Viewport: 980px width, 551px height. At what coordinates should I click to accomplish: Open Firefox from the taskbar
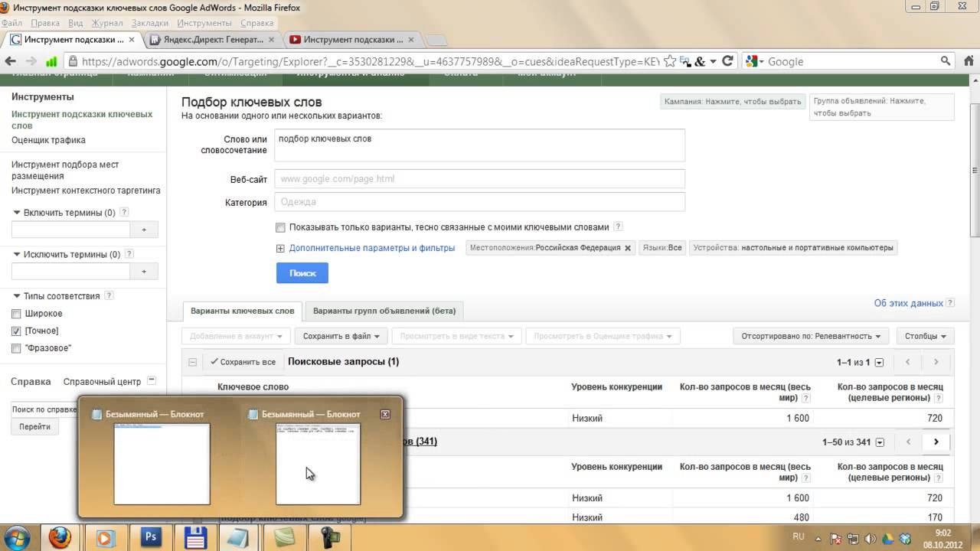coord(59,537)
